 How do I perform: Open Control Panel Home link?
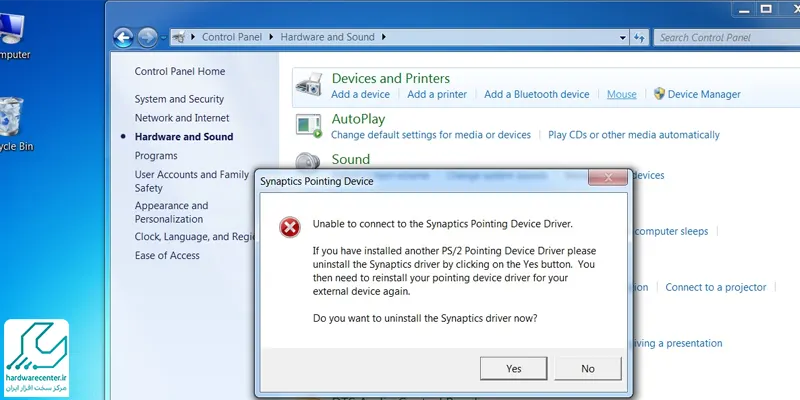coord(180,71)
